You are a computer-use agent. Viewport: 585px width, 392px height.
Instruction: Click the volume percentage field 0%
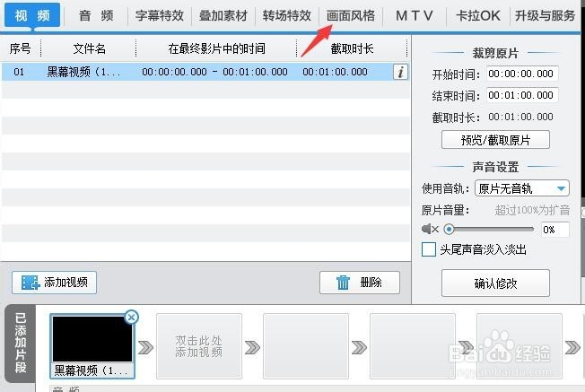(555, 230)
